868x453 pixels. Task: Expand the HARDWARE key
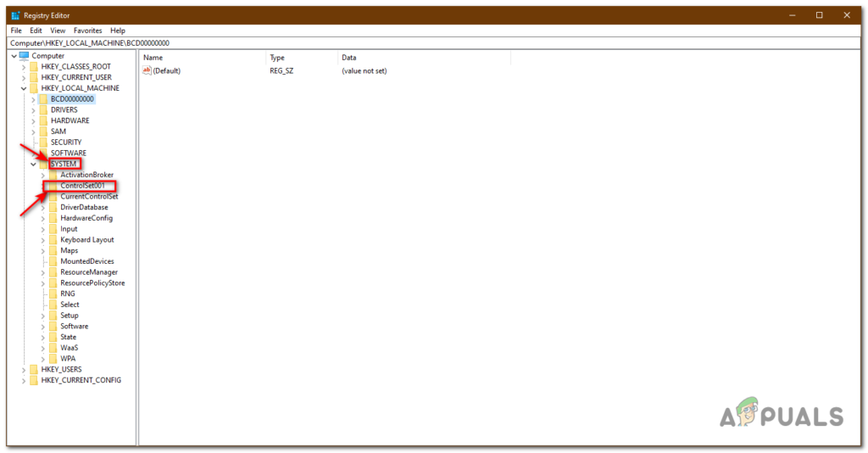tap(33, 120)
